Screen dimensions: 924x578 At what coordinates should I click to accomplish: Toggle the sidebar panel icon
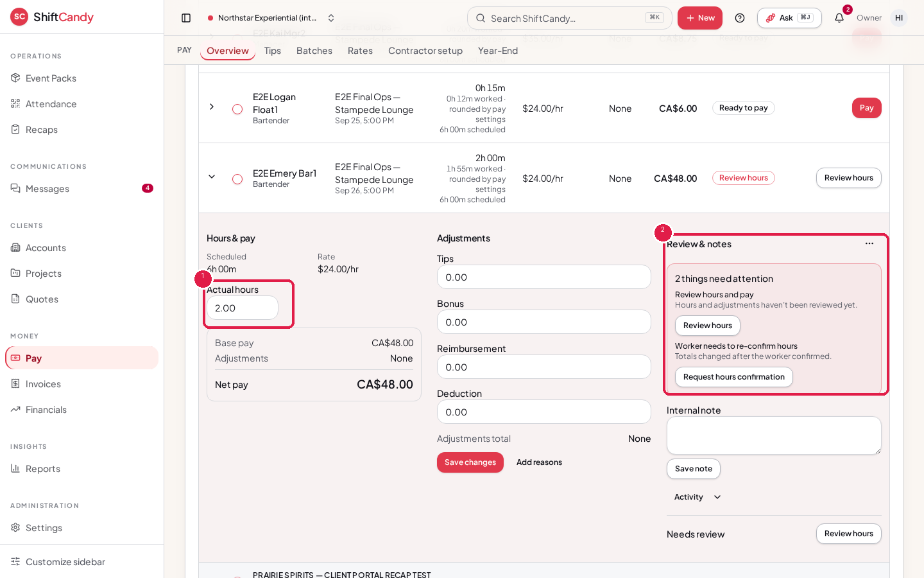(186, 18)
